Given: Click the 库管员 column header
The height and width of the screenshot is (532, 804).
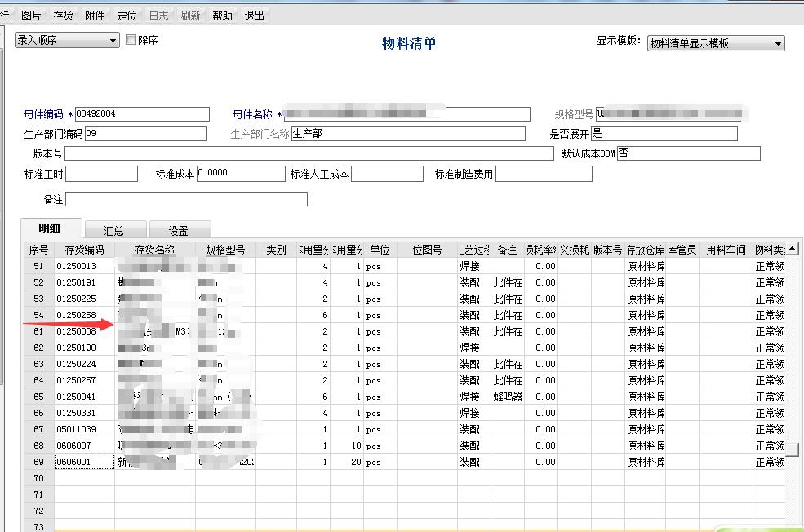Looking at the screenshot, I should [x=682, y=250].
